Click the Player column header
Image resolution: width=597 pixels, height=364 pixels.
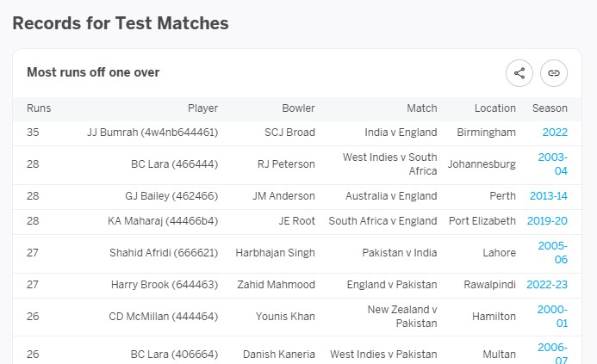click(203, 108)
